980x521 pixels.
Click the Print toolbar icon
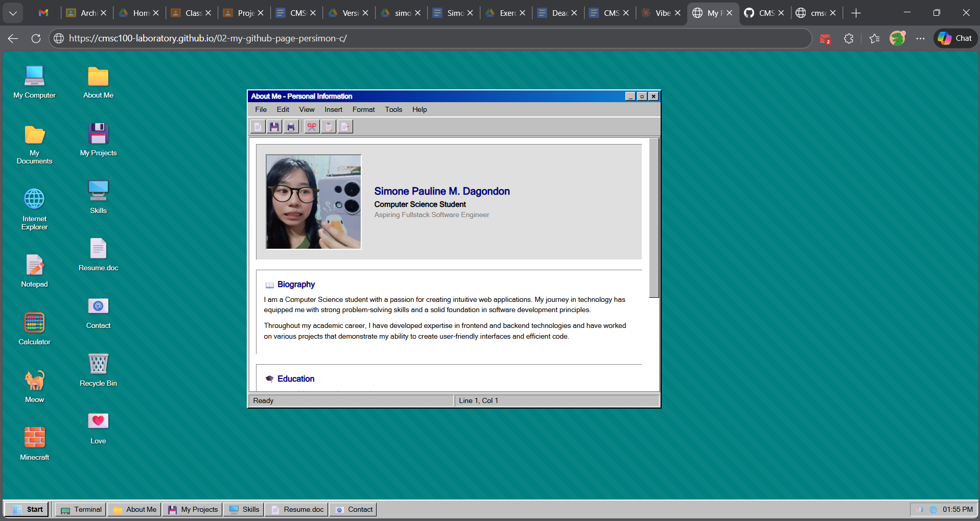click(291, 126)
